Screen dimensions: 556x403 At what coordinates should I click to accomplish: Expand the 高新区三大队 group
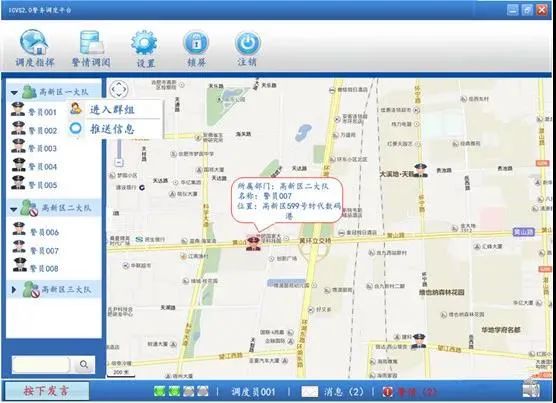[x=14, y=290]
